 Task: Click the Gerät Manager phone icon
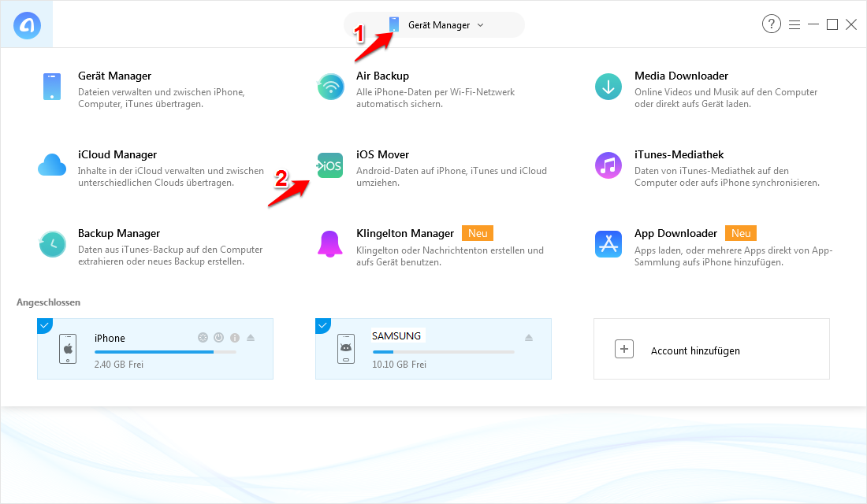pos(52,87)
